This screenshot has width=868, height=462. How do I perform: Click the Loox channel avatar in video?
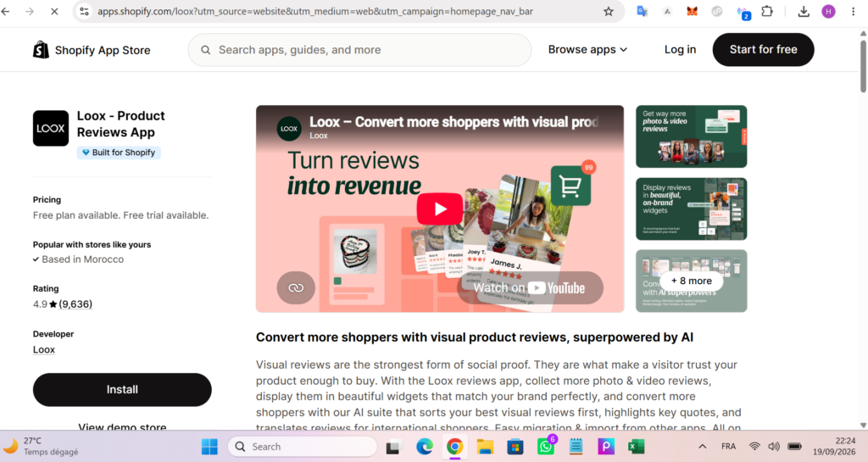coord(289,128)
